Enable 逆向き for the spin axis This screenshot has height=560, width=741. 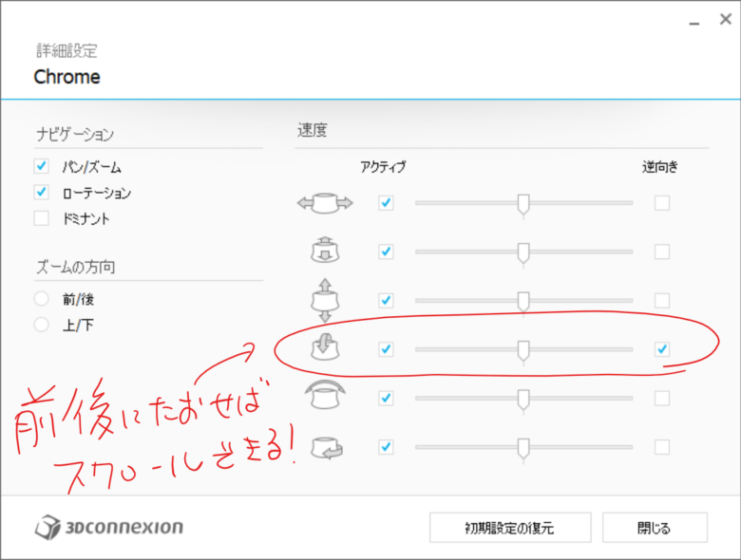point(662,447)
